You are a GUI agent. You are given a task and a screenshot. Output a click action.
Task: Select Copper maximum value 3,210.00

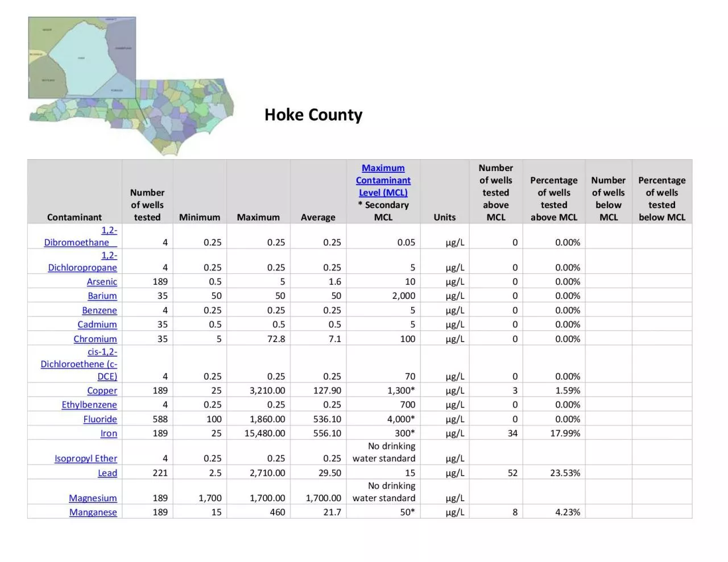click(x=267, y=390)
